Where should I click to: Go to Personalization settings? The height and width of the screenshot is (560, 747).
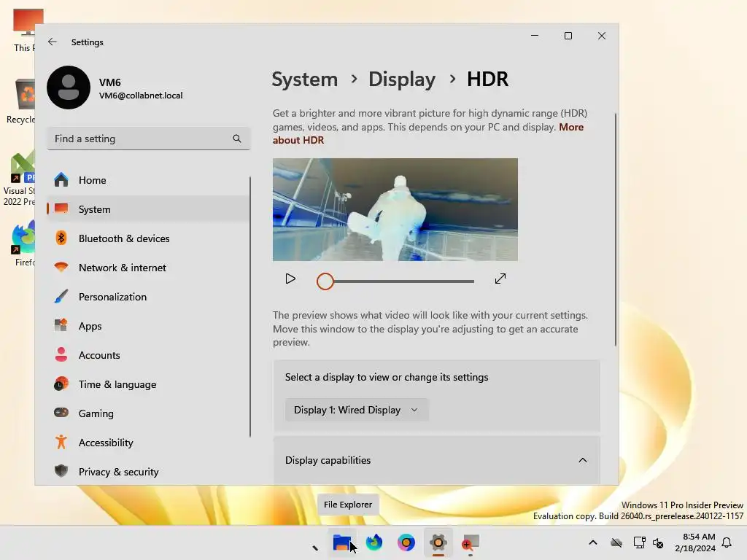(x=149, y=297)
